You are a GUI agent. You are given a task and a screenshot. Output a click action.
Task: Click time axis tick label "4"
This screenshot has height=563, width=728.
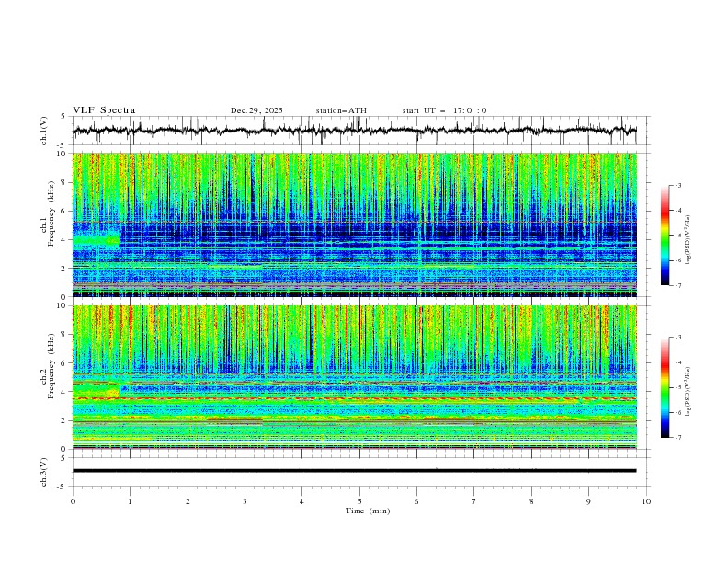click(x=302, y=501)
